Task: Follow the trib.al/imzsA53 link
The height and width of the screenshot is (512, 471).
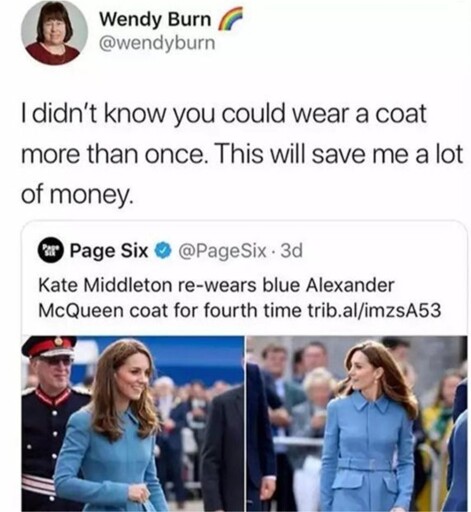Action: click(373, 310)
